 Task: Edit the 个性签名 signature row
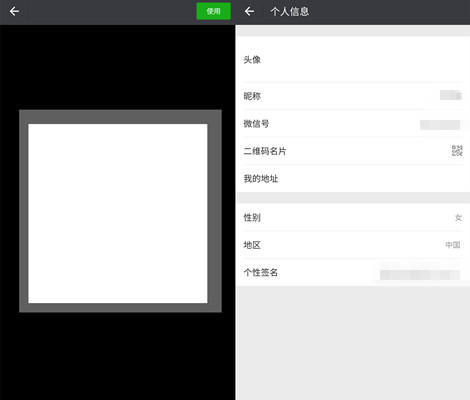click(x=353, y=272)
